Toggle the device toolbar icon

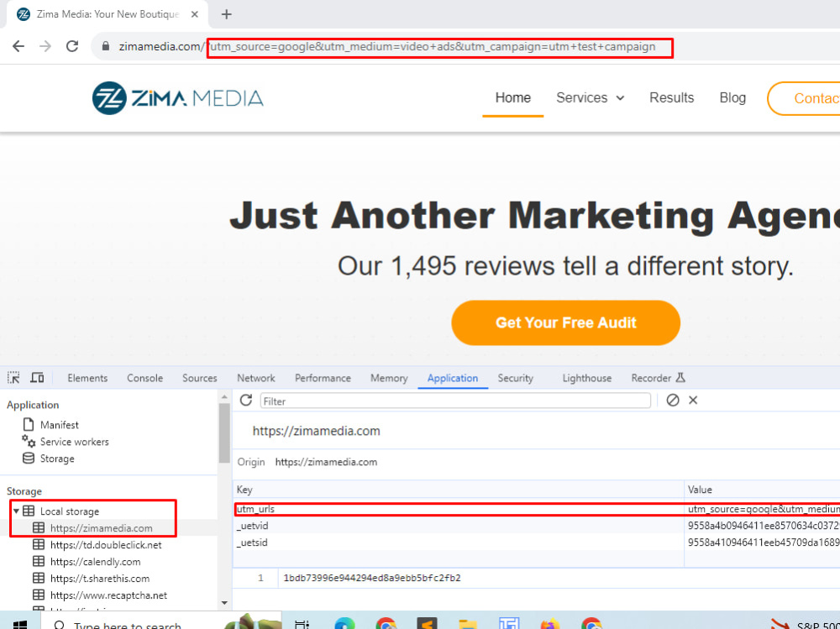pos(37,378)
